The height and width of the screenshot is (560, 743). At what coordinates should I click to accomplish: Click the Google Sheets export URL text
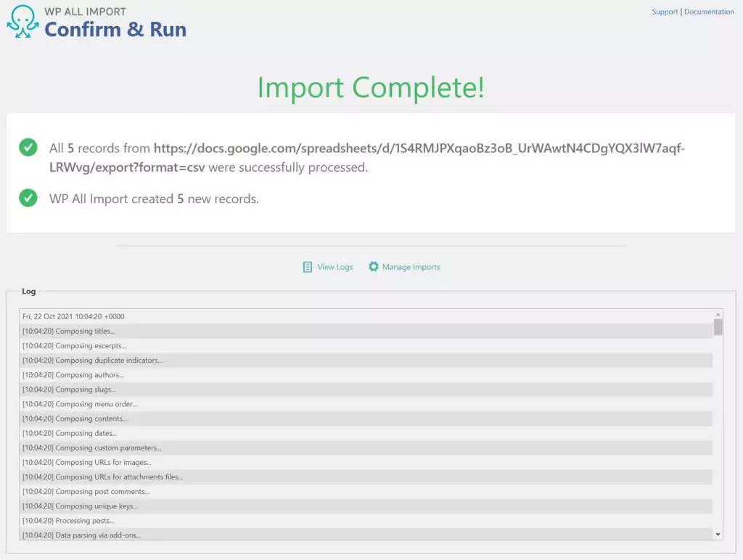point(367,157)
